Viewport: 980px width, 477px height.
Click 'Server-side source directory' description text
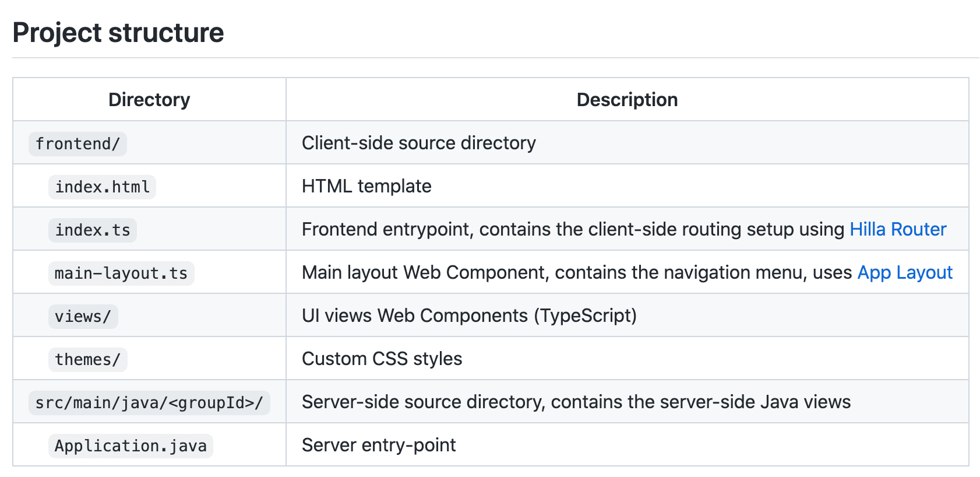(x=576, y=402)
